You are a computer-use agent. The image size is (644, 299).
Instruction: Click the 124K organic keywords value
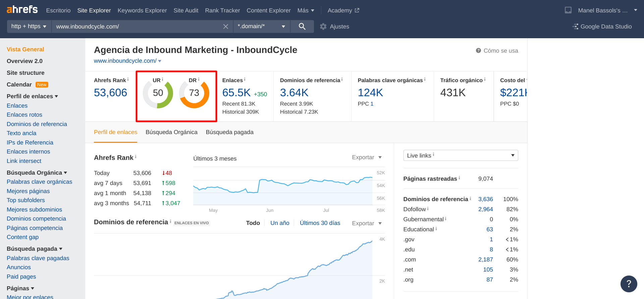coord(370,93)
